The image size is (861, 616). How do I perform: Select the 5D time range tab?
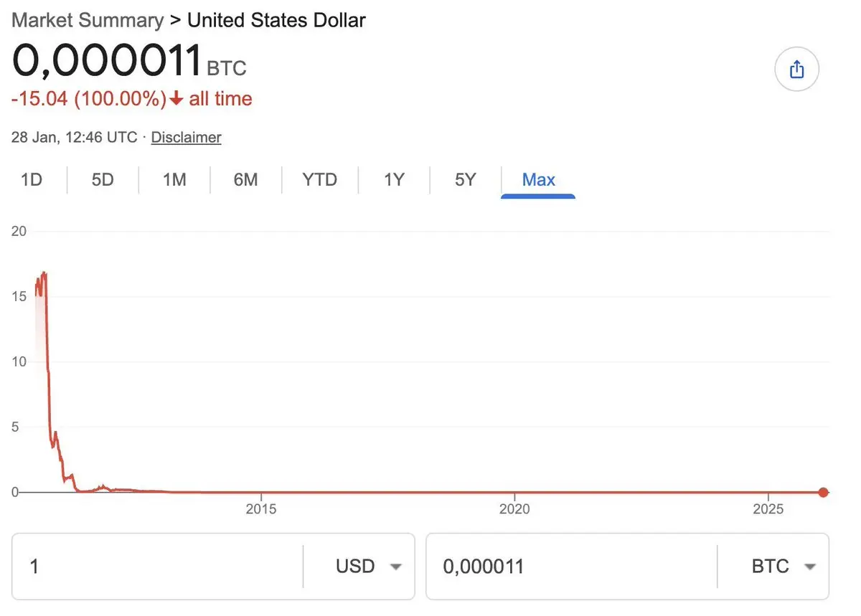(103, 179)
